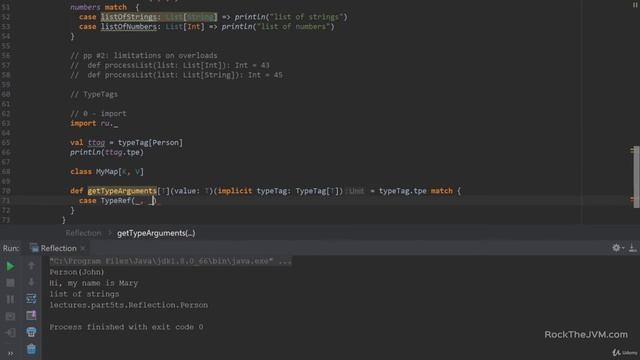Screen dimensions: 640x360
Task: Click 'Process finished with exit code 0'
Action: [x=126, y=327]
